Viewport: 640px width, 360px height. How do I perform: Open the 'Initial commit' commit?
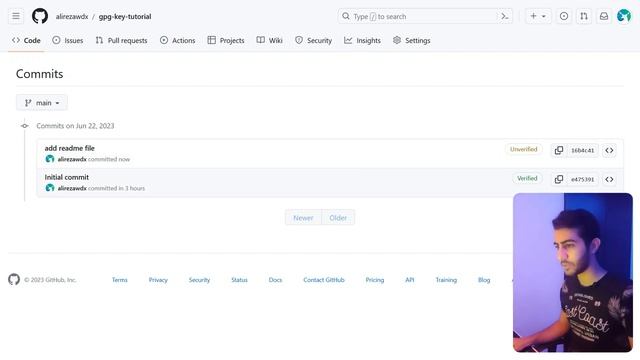point(67,177)
